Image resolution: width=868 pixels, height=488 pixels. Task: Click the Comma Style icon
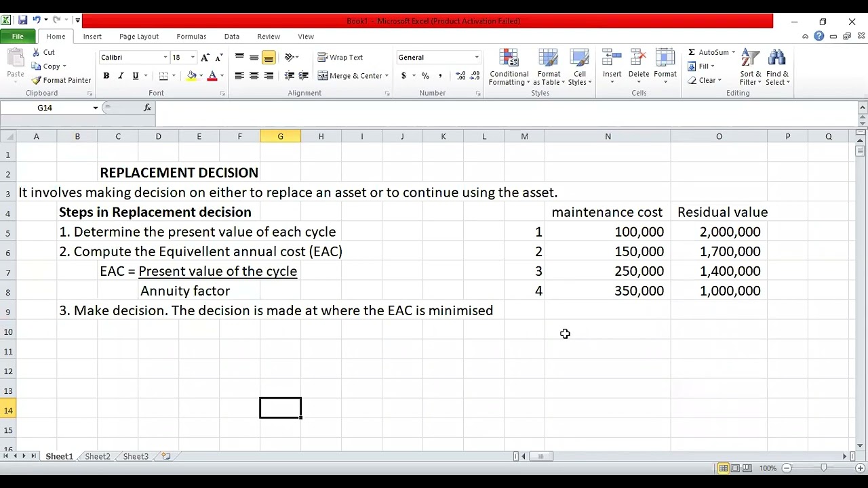click(441, 76)
